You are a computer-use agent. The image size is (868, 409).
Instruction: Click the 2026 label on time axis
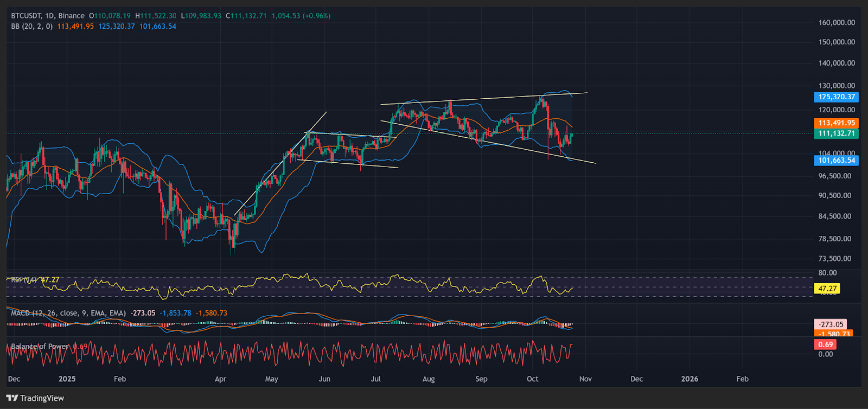(690, 379)
